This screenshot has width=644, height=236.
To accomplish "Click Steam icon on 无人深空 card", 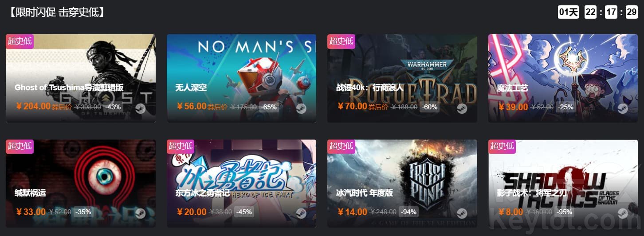I will point(301,108).
